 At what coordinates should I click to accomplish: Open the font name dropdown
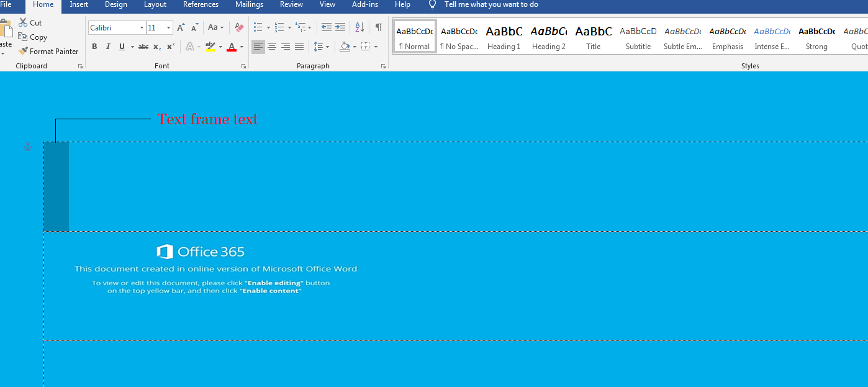point(142,28)
